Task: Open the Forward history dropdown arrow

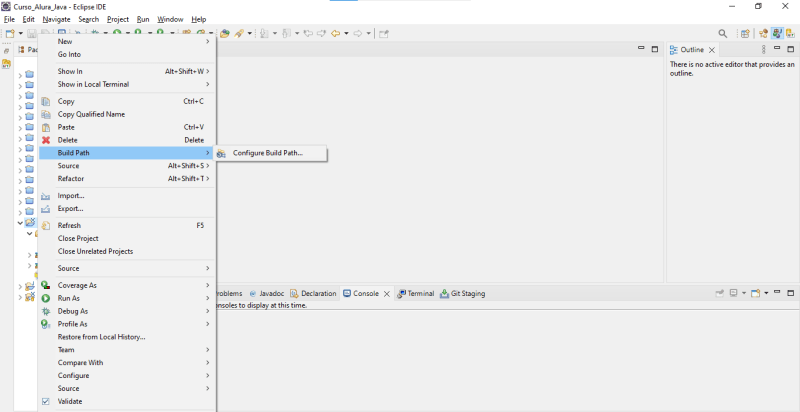Action: point(368,33)
